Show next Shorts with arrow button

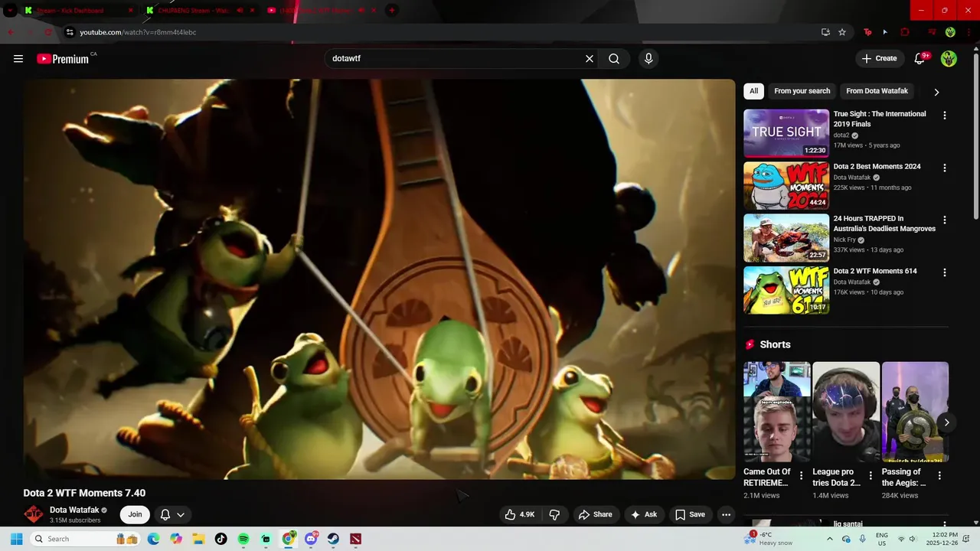click(946, 422)
